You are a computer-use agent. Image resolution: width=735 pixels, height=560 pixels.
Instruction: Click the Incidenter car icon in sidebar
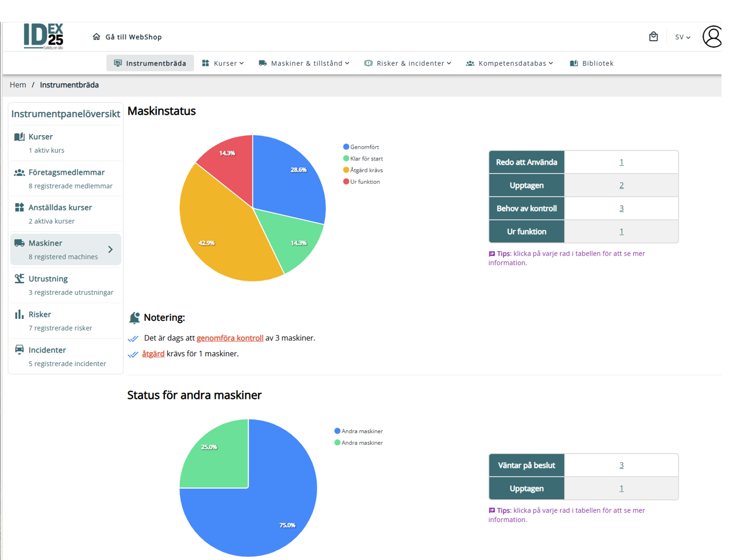[x=19, y=350]
